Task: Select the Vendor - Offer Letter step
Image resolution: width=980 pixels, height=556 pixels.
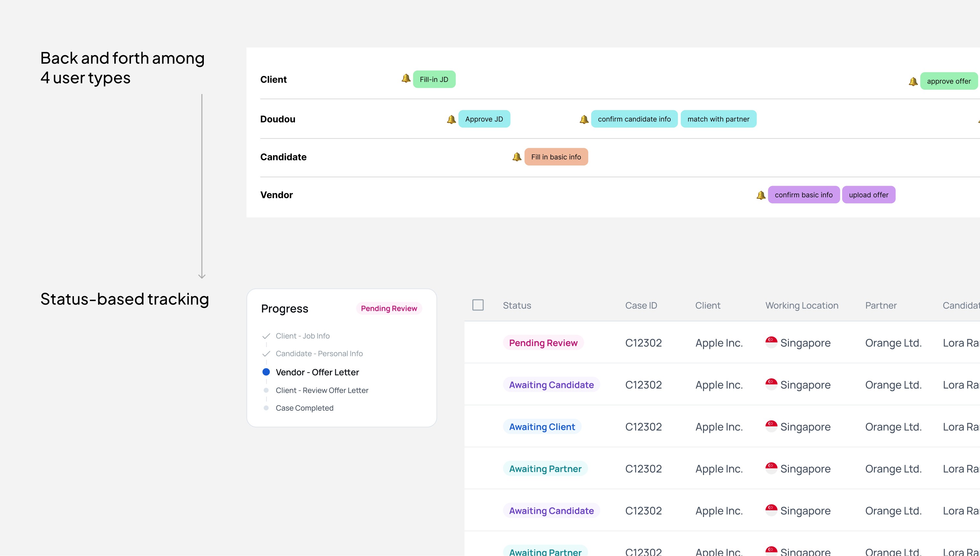Action: (318, 372)
